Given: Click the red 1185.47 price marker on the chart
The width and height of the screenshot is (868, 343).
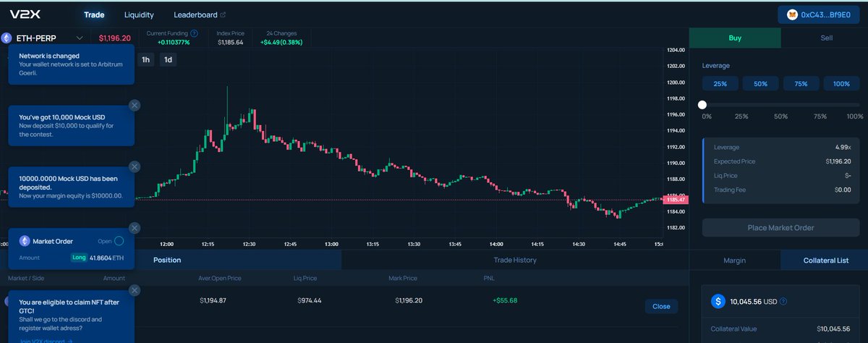Looking at the screenshot, I should pos(676,199).
